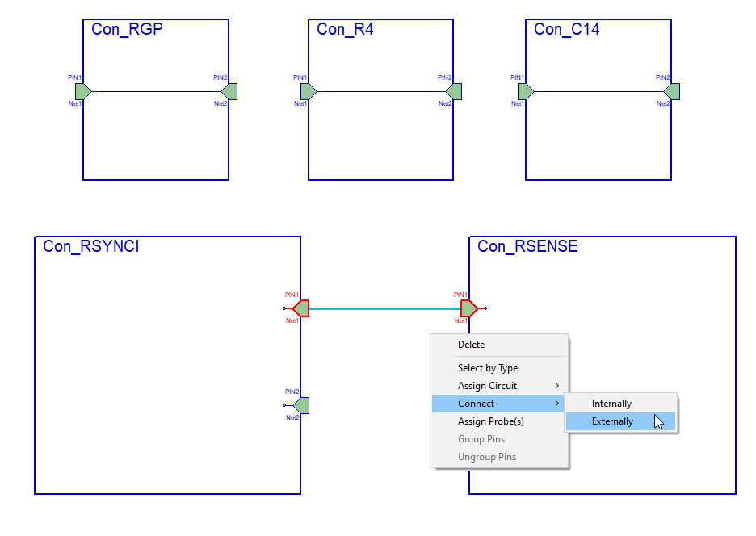756x536 pixels.
Task: Click the Con_RSYNCI block title
Action: [x=91, y=246]
